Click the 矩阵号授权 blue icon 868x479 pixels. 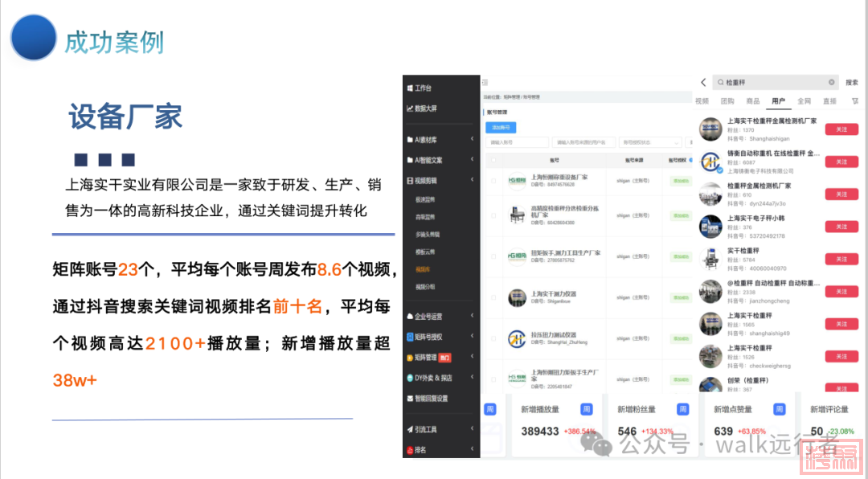coord(410,337)
